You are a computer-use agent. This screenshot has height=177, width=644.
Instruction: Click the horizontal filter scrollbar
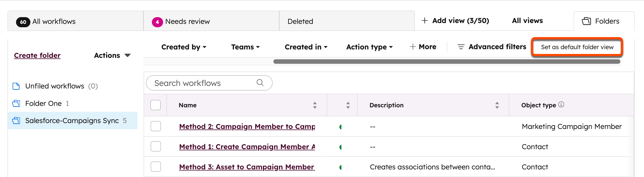click(x=447, y=62)
